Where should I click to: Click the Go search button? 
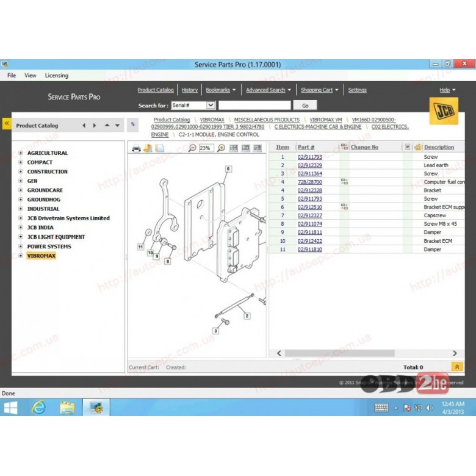click(305, 106)
